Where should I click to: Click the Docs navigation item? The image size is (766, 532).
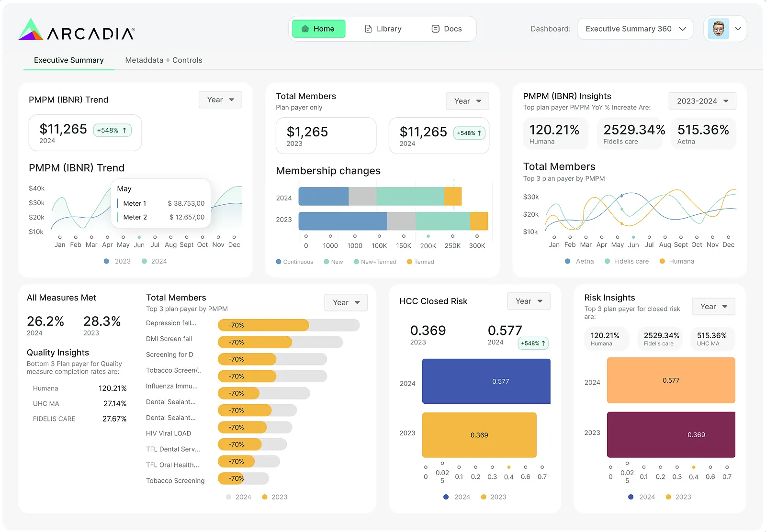[x=447, y=29]
